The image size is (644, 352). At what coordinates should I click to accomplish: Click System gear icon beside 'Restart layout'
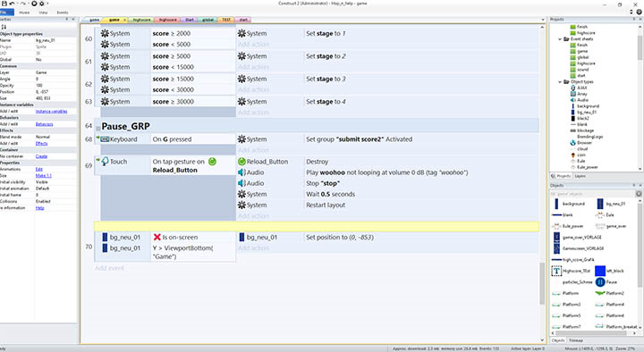(241, 205)
